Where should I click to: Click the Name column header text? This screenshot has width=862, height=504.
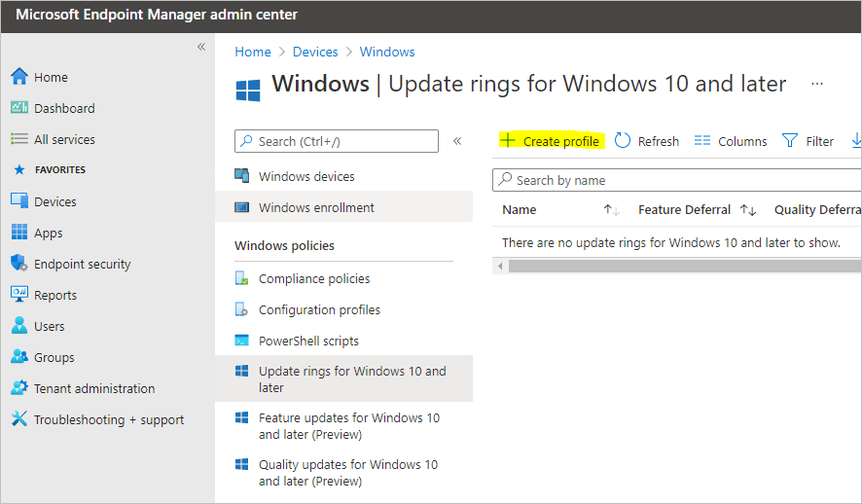pyautogui.click(x=519, y=209)
